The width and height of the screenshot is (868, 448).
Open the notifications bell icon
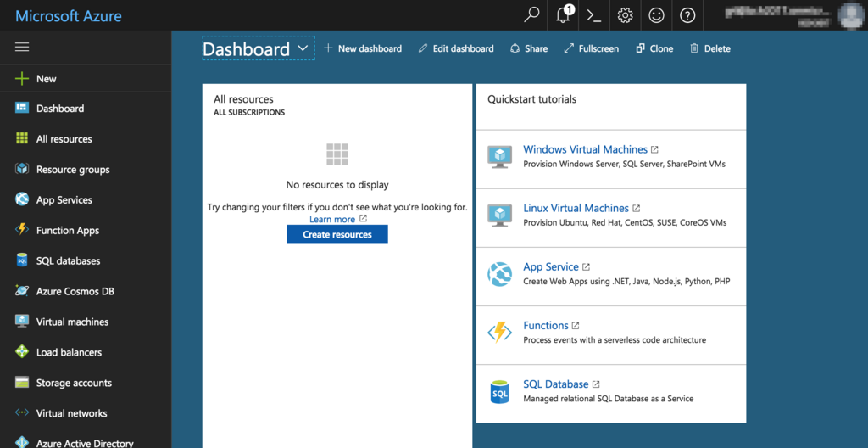[x=564, y=15]
